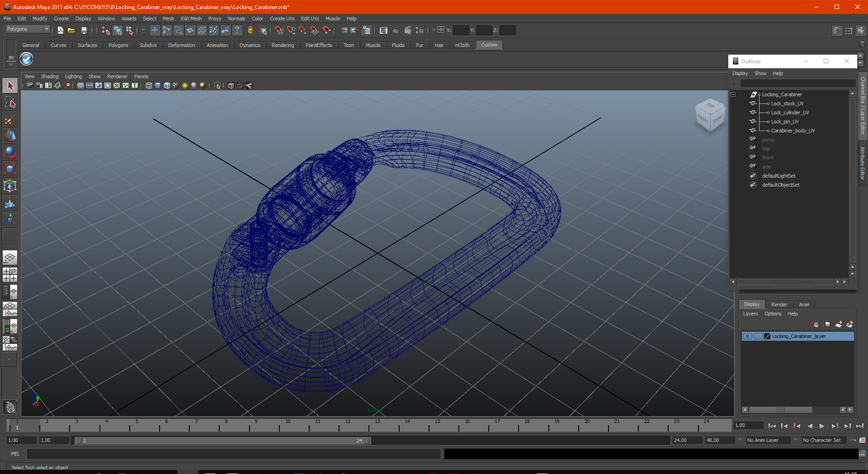Activate the Show Manipulator tool

pyautogui.click(x=10, y=220)
